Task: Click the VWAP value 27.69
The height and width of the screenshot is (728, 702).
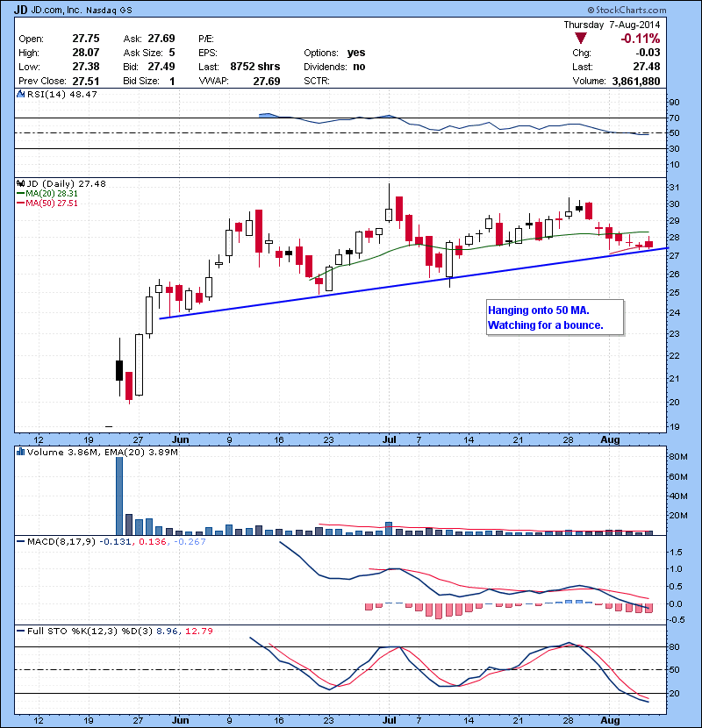Action: point(266,81)
